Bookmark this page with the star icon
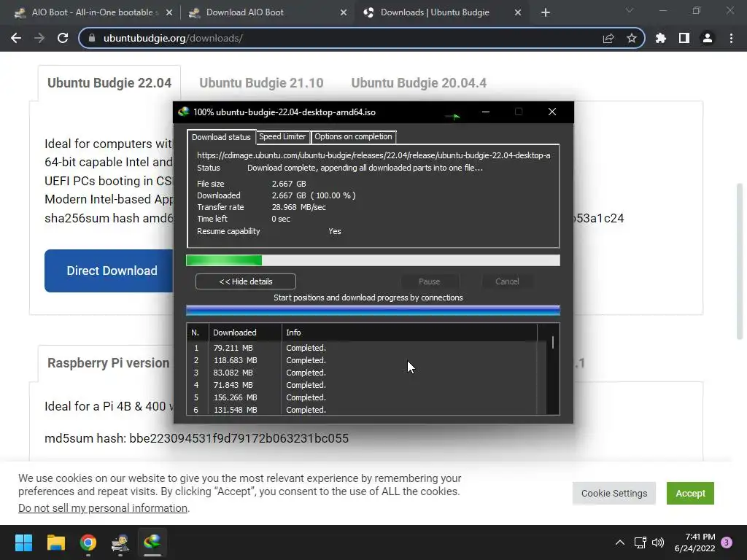Image resolution: width=747 pixels, height=560 pixels. [x=632, y=38]
